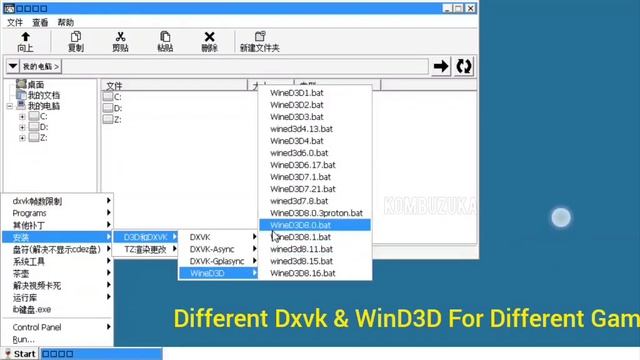Open the WineD3D submenu
640x360 pixels.
click(218, 273)
